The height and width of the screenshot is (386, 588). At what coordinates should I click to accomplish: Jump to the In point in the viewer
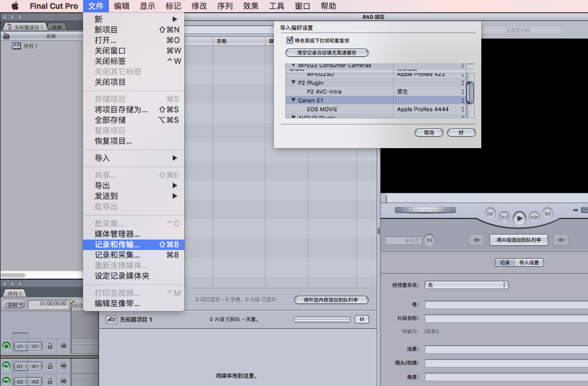pos(490,214)
